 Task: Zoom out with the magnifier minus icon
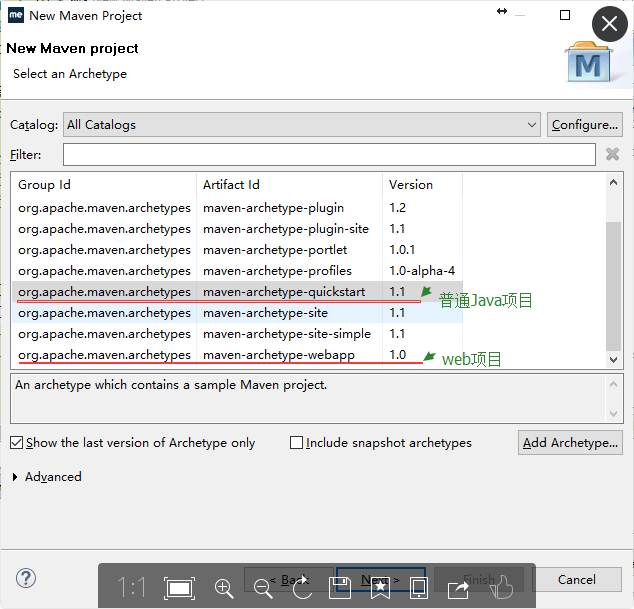point(263,588)
